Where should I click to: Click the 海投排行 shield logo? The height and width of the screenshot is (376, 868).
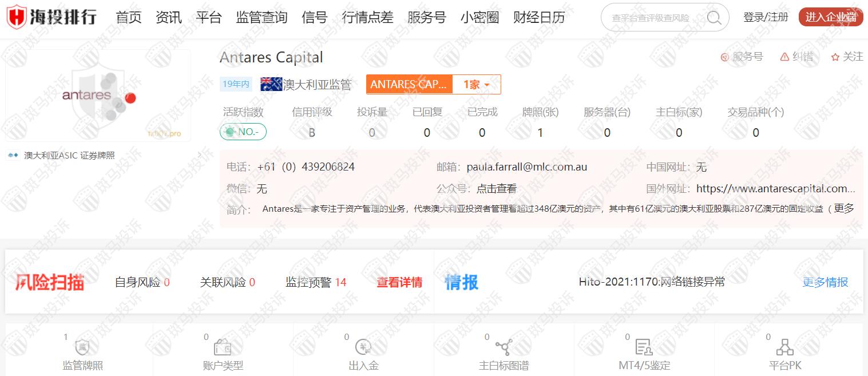click(17, 17)
